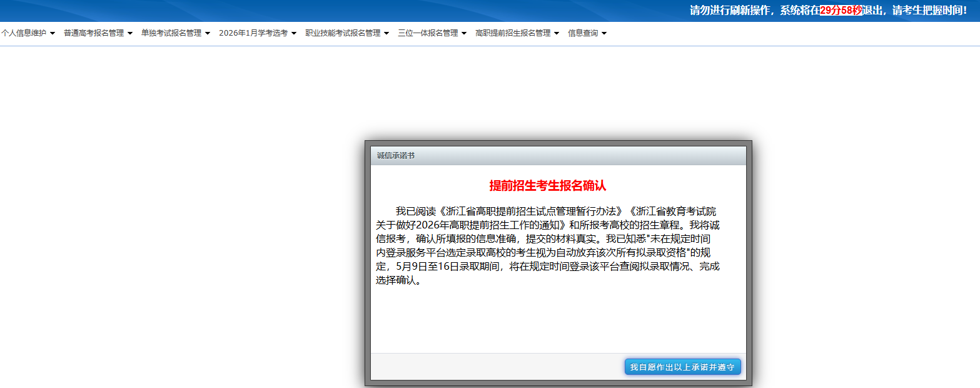Open the 普通高考报名管理 menu
The image size is (980, 388).
pos(94,33)
